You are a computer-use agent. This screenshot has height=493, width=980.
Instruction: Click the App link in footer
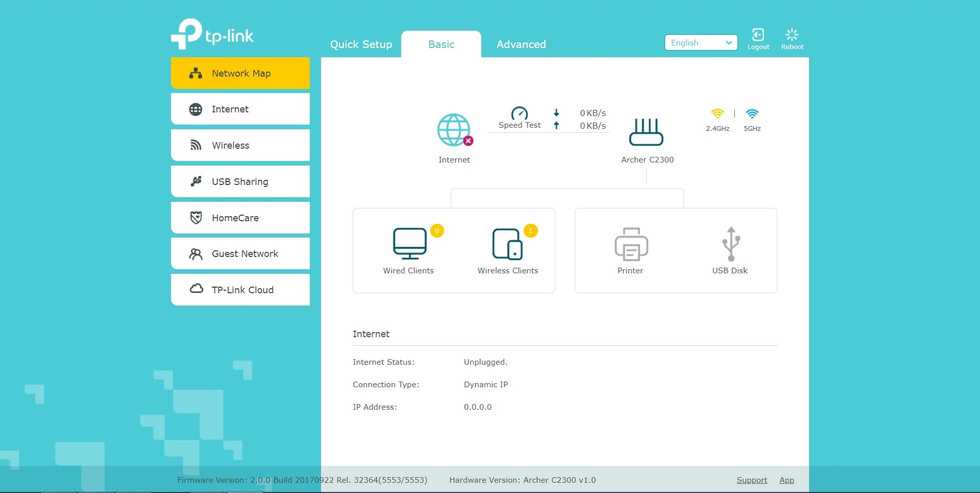coord(787,480)
